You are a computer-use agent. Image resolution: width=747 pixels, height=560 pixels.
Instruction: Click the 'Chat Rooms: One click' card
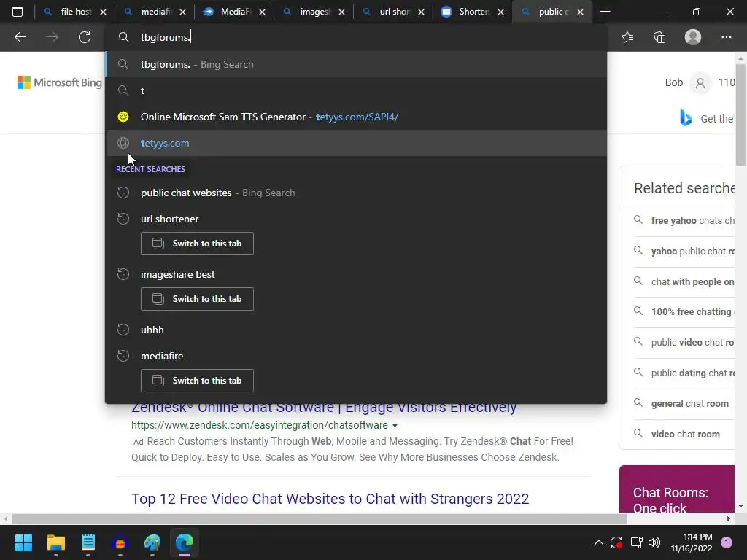click(677, 489)
